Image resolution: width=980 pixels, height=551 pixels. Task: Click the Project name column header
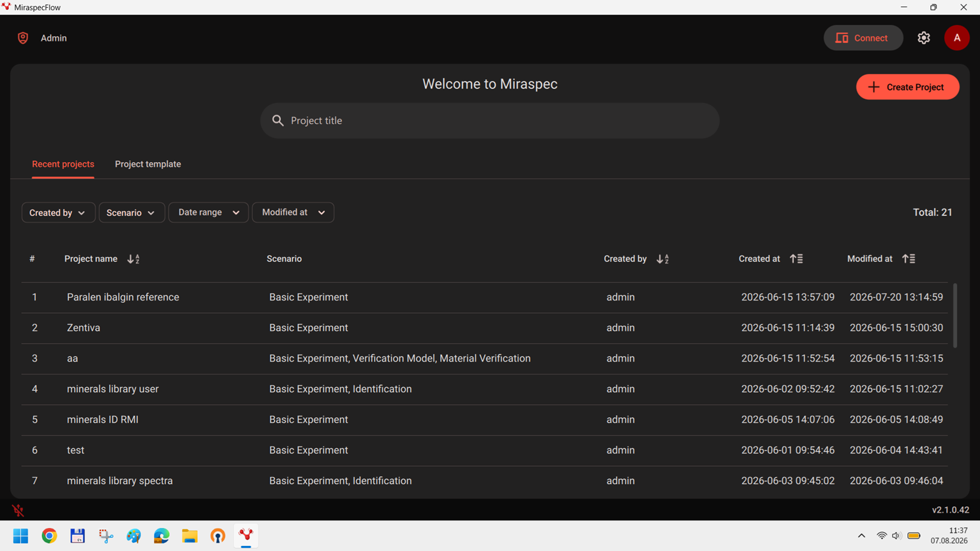point(91,259)
